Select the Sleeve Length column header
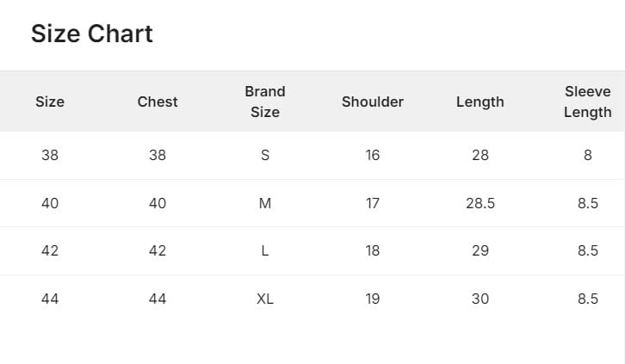This screenshot has height=364, width=625. click(588, 102)
